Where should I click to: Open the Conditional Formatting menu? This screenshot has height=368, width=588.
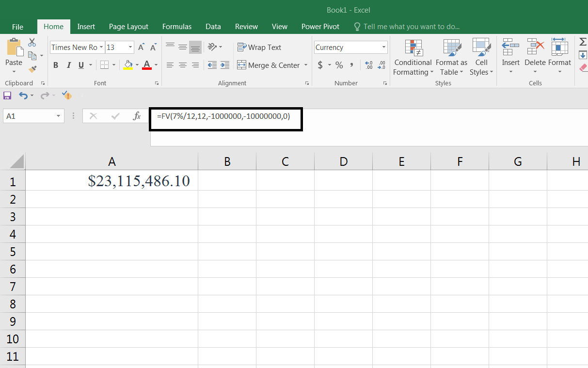pos(413,58)
